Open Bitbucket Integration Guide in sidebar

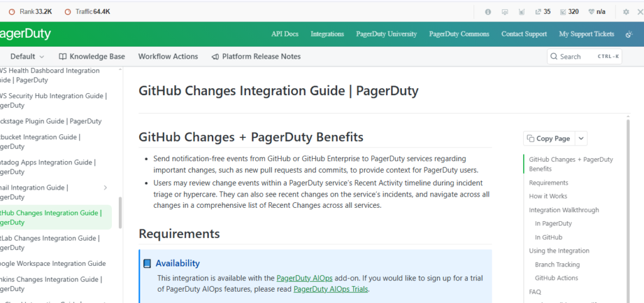pyautogui.click(x=40, y=142)
